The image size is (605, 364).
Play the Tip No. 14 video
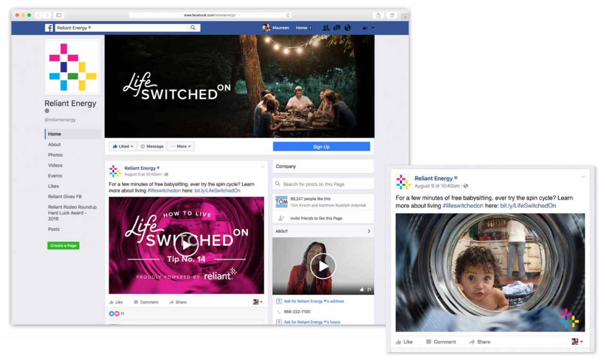click(186, 245)
